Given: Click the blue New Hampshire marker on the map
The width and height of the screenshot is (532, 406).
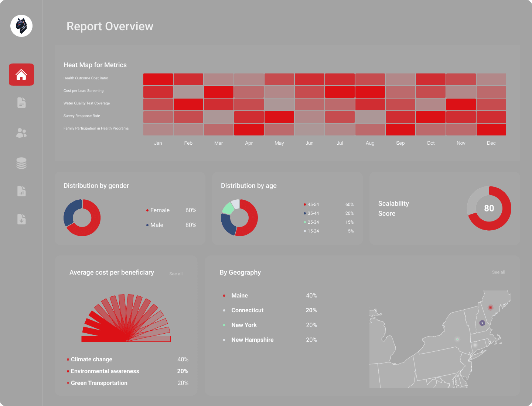Looking at the screenshot, I should click(x=482, y=323).
